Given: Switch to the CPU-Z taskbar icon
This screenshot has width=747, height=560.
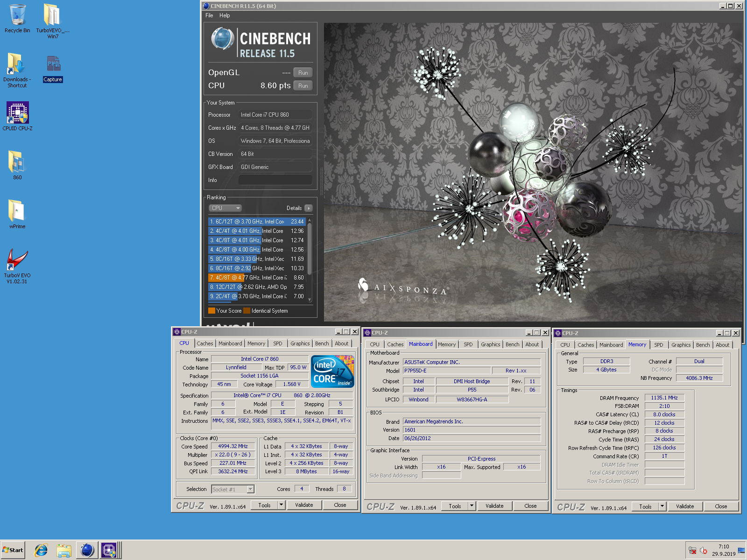Looking at the screenshot, I should 109,550.
